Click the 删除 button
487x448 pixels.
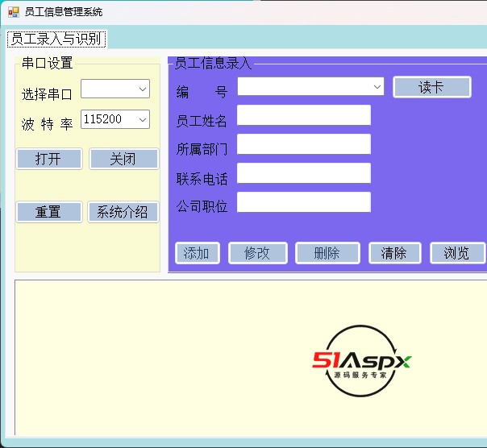click(327, 253)
